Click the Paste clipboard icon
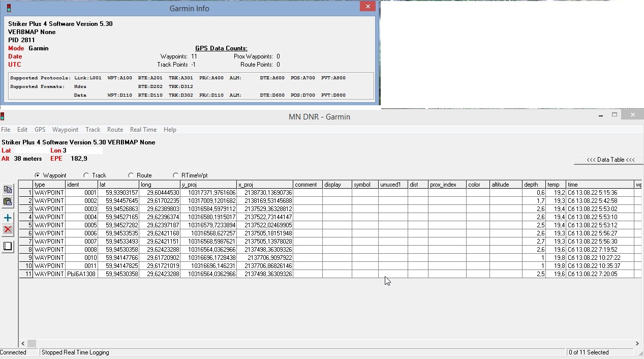 point(8,202)
